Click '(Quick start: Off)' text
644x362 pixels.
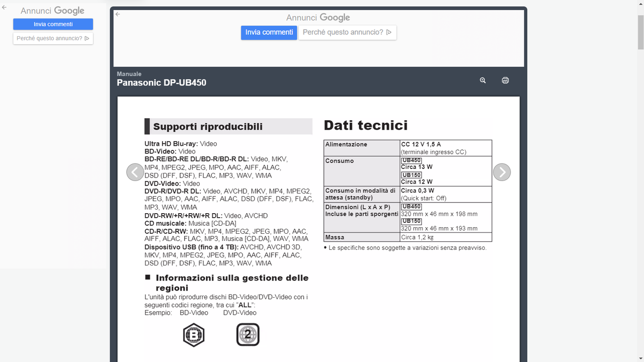(424, 198)
